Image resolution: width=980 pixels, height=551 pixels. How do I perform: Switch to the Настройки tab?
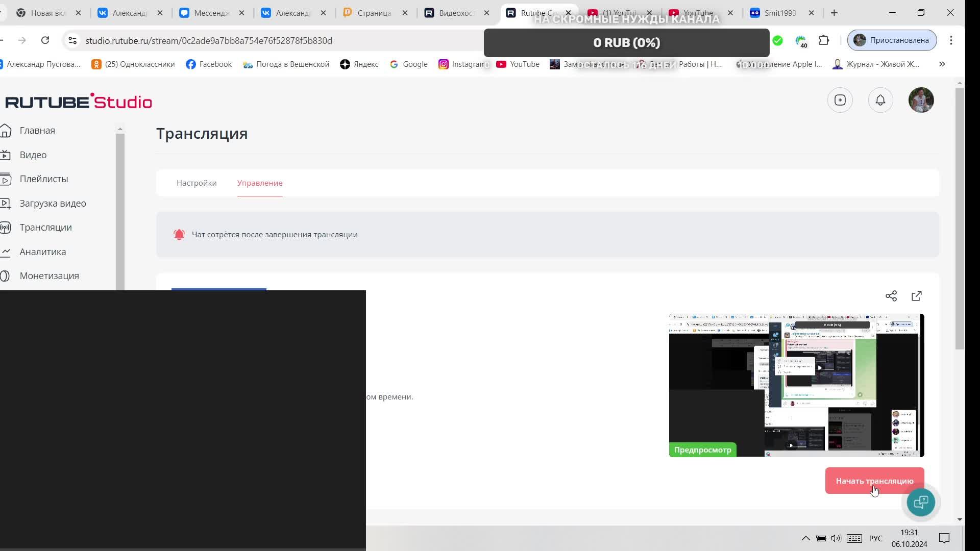(x=197, y=183)
